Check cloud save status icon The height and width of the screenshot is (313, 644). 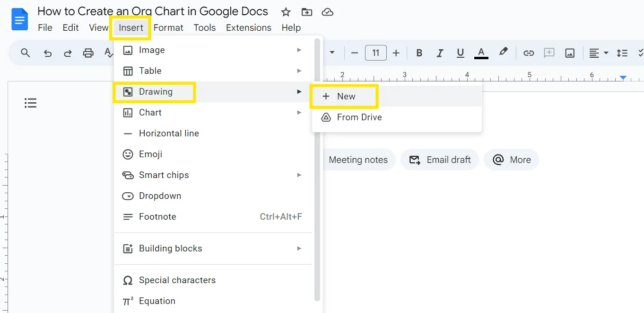point(327,12)
